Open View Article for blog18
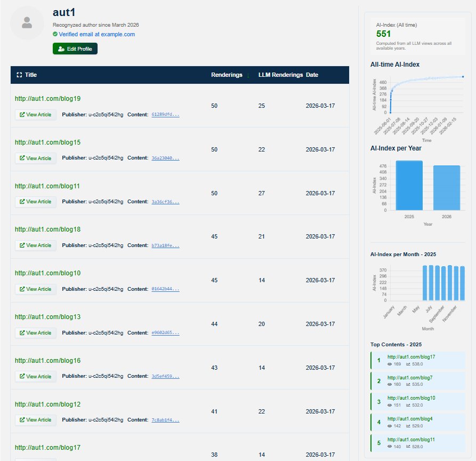476x461 pixels. (x=36, y=245)
